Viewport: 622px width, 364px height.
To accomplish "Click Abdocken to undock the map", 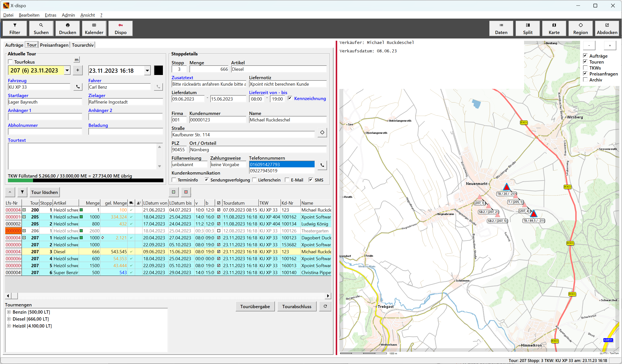I will pos(607,29).
